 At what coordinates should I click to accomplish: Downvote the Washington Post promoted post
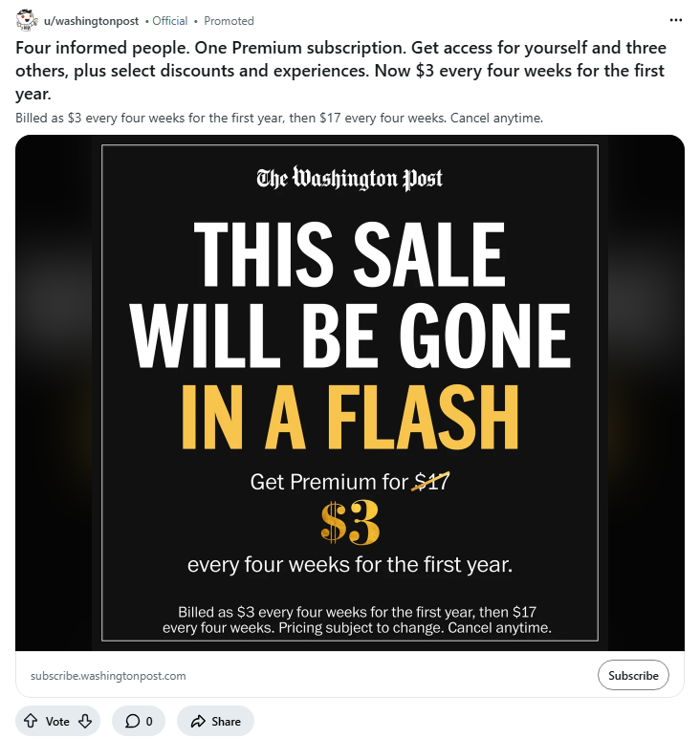pyautogui.click(x=86, y=721)
